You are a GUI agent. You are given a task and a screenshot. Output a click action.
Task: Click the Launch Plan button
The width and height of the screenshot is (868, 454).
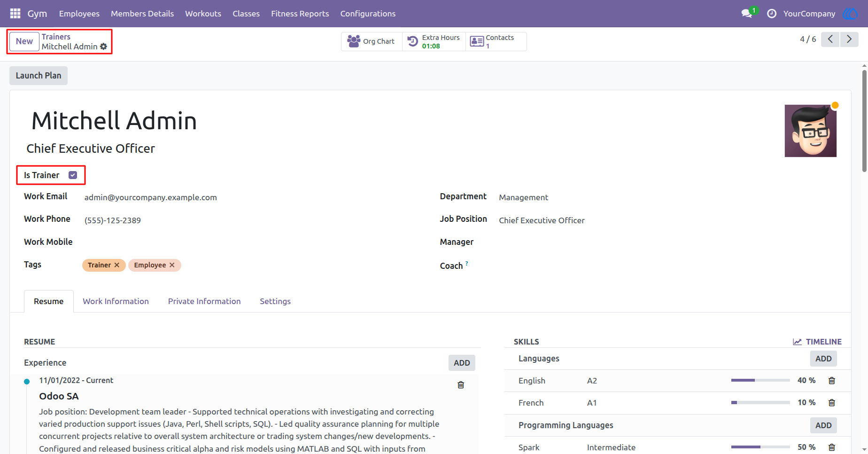[39, 76]
